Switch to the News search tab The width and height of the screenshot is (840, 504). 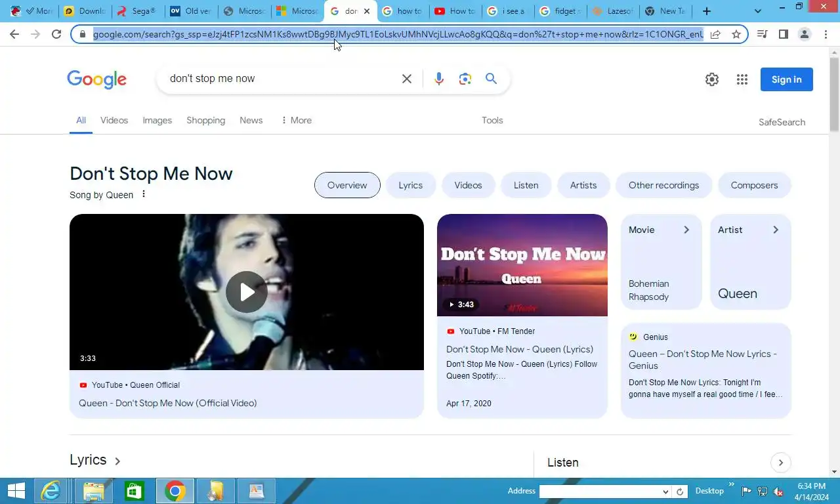251,120
